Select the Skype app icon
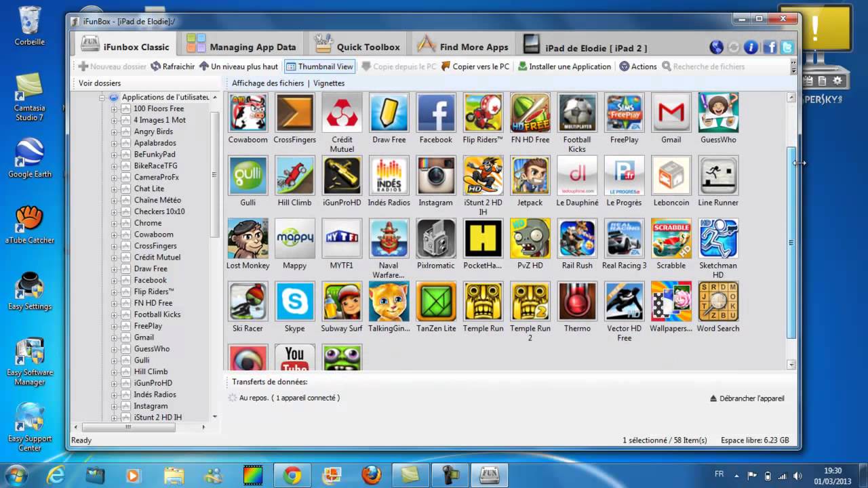Screen dimensions: 868x488 point(295,302)
